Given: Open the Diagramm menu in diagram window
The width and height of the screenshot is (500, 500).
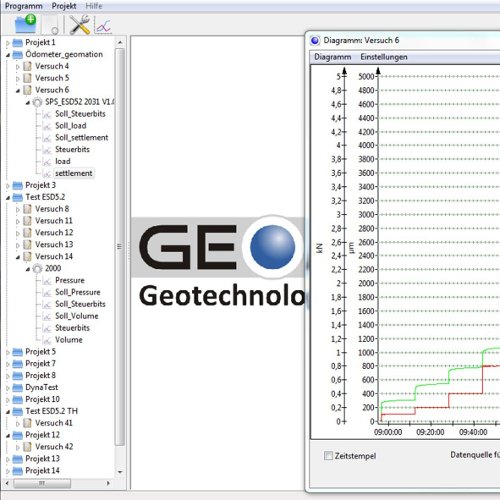Looking at the screenshot, I should tap(333, 57).
